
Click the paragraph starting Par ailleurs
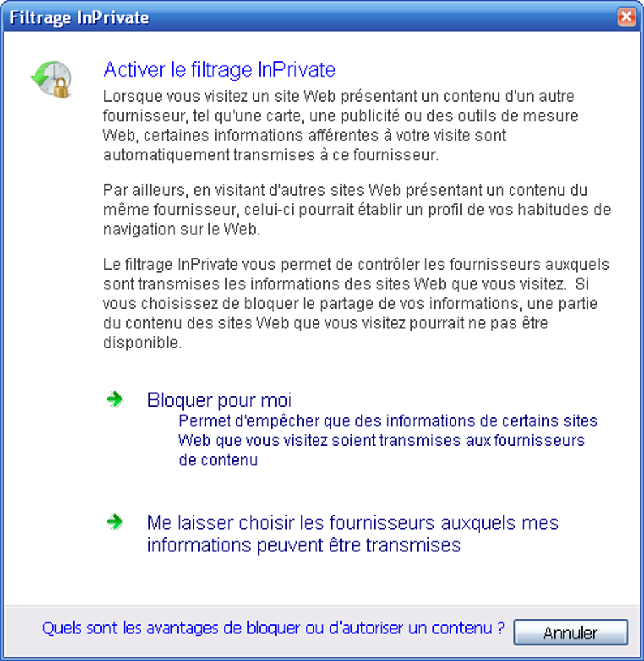pos(357,210)
